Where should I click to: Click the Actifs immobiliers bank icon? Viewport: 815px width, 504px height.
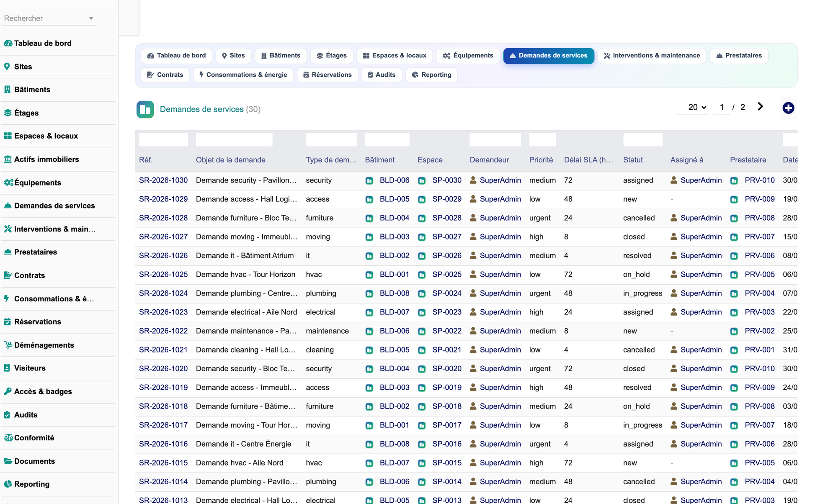[8, 159]
